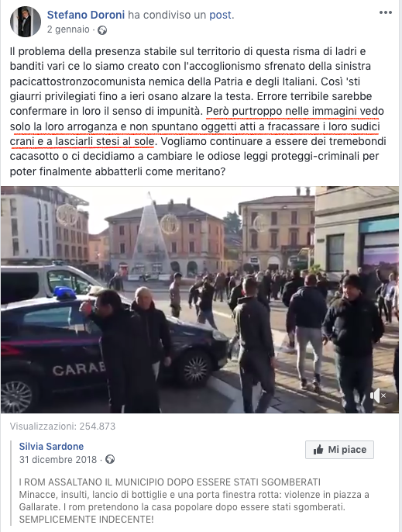Click the "I ROM ASSALTANO IL MUNICIPIO" headline
This screenshot has width=402, height=532.
[170, 482]
